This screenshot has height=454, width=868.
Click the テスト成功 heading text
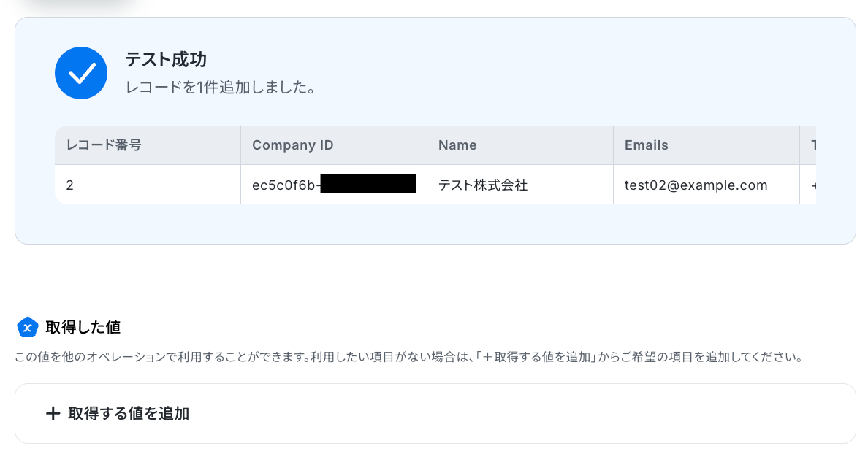coord(166,59)
